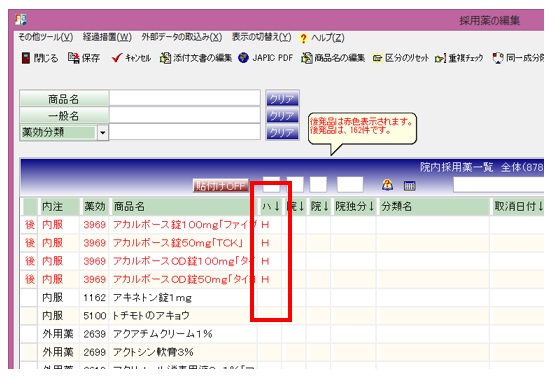Image resolution: width=554 pixels, height=377 pixels.
Task: Click H mark in アカルボース錠50mg row
Action: [265, 243]
